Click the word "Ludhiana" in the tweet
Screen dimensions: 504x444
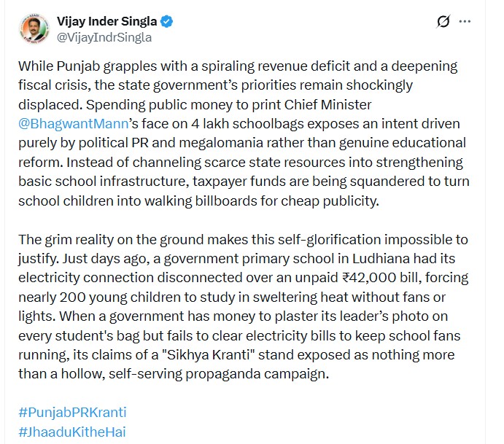tap(381, 259)
